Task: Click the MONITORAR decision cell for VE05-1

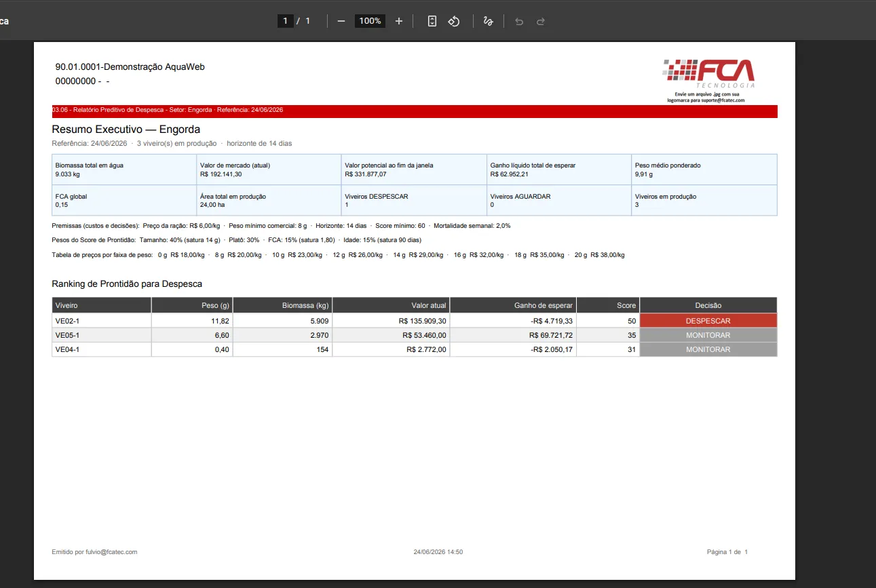Action: pos(708,335)
